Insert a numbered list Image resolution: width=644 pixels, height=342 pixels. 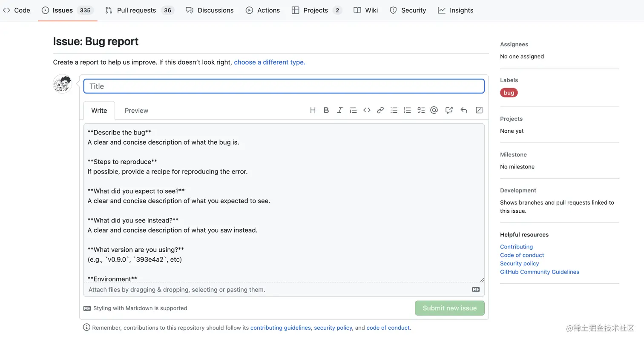point(407,110)
